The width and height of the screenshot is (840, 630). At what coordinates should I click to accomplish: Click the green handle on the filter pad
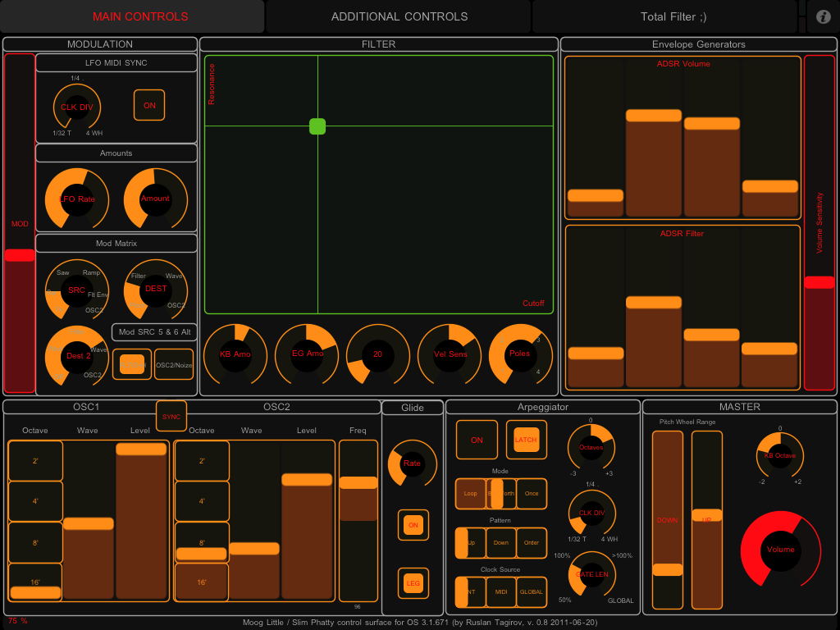click(x=317, y=126)
